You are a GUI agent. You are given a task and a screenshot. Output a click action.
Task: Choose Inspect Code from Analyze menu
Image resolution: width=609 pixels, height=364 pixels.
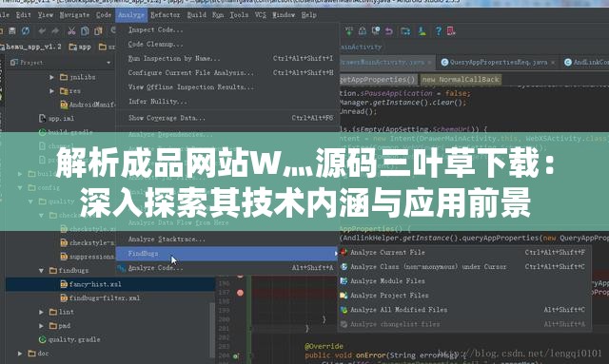coord(227,29)
